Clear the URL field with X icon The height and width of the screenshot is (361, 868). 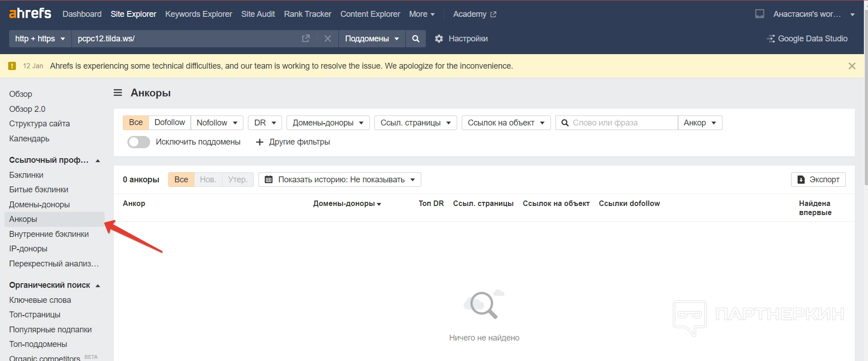(328, 39)
